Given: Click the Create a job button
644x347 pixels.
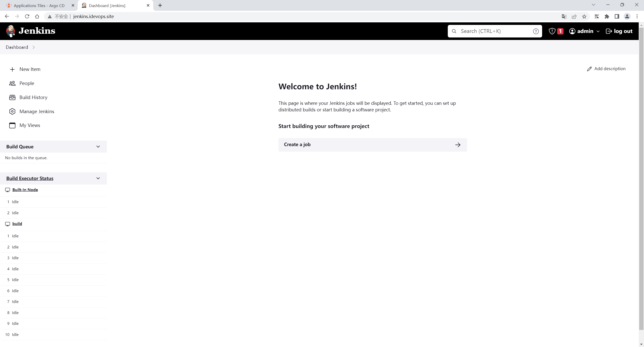Looking at the screenshot, I should 373,145.
